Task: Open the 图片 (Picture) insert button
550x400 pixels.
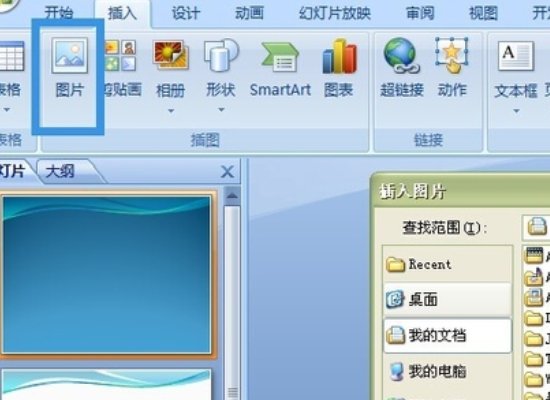Action: click(69, 68)
